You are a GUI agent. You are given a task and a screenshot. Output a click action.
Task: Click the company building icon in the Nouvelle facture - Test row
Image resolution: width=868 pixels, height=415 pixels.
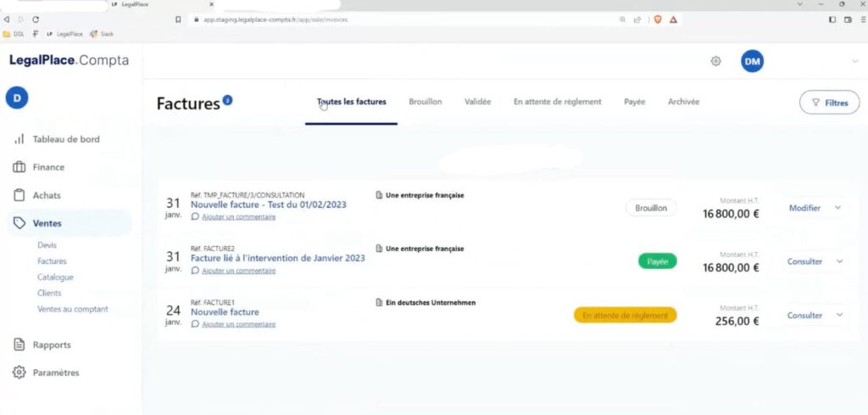(379, 195)
